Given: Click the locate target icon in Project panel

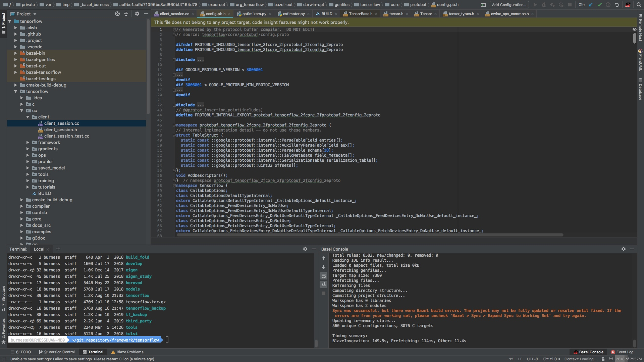Looking at the screenshot, I should click(x=117, y=14).
